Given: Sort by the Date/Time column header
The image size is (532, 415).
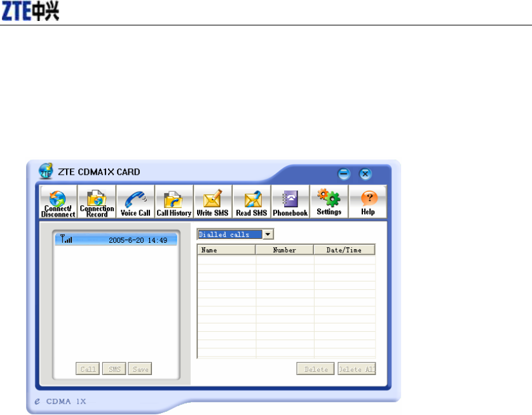Looking at the screenshot, I should (344, 250).
